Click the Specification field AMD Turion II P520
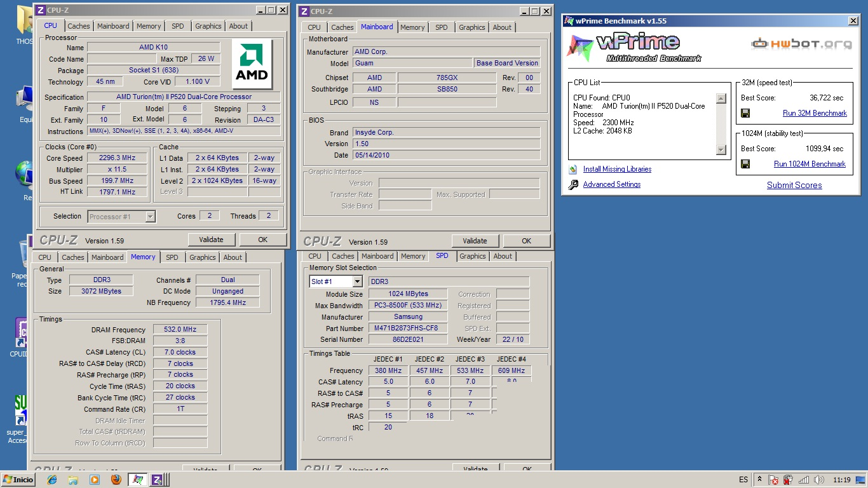The width and height of the screenshot is (868, 488). pos(184,97)
